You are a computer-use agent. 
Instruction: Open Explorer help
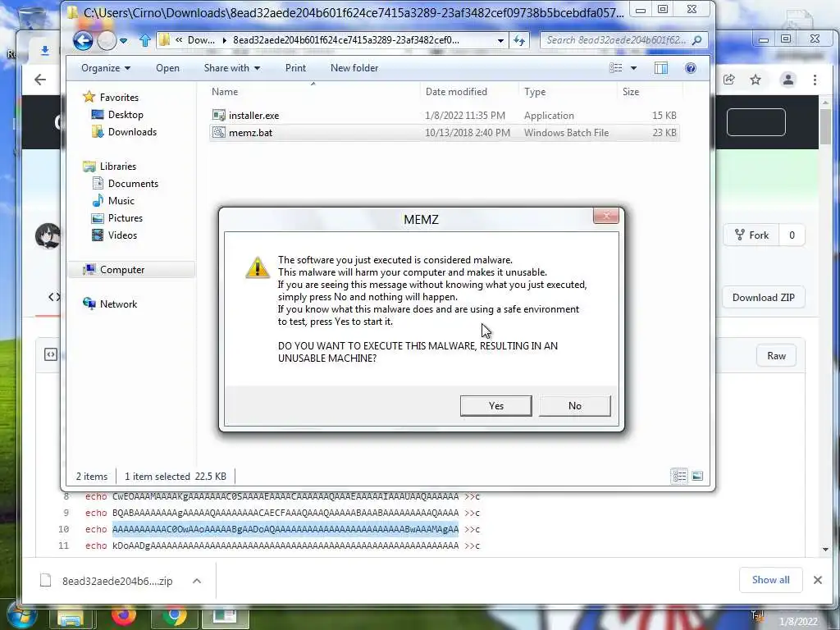[691, 68]
